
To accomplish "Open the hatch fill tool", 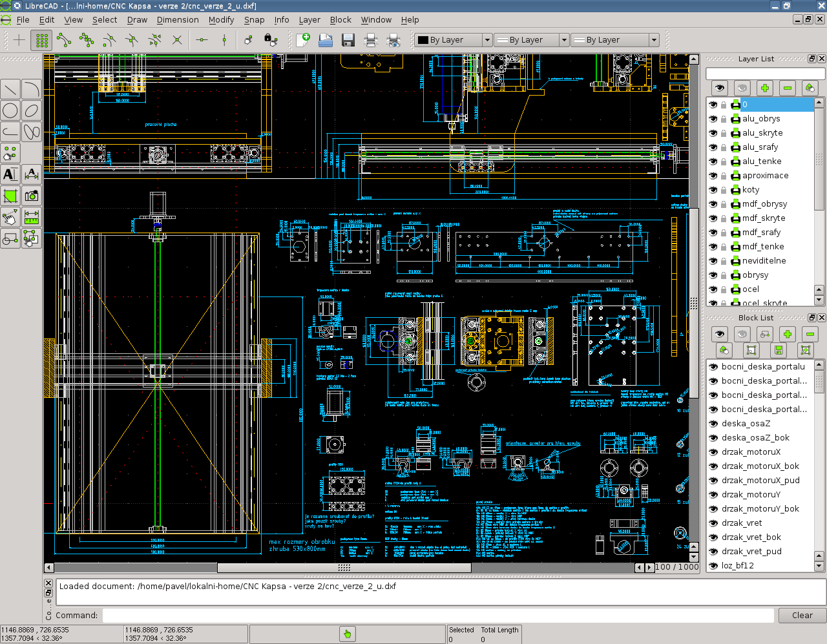I will [x=10, y=196].
